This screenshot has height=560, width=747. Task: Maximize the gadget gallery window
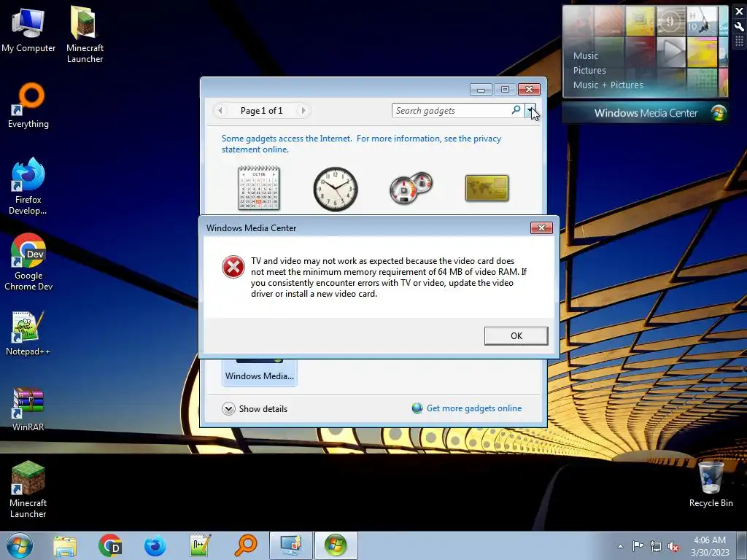pyautogui.click(x=505, y=89)
